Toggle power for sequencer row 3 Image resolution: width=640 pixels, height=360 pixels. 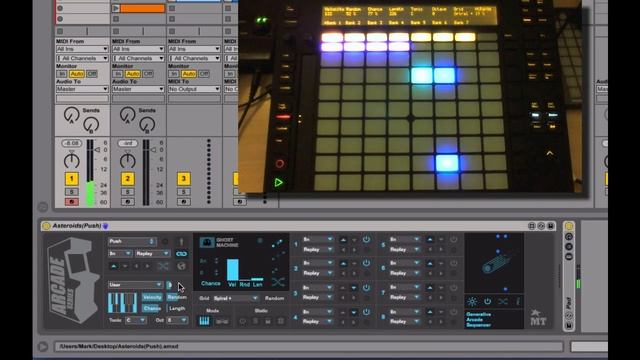(x=366, y=288)
